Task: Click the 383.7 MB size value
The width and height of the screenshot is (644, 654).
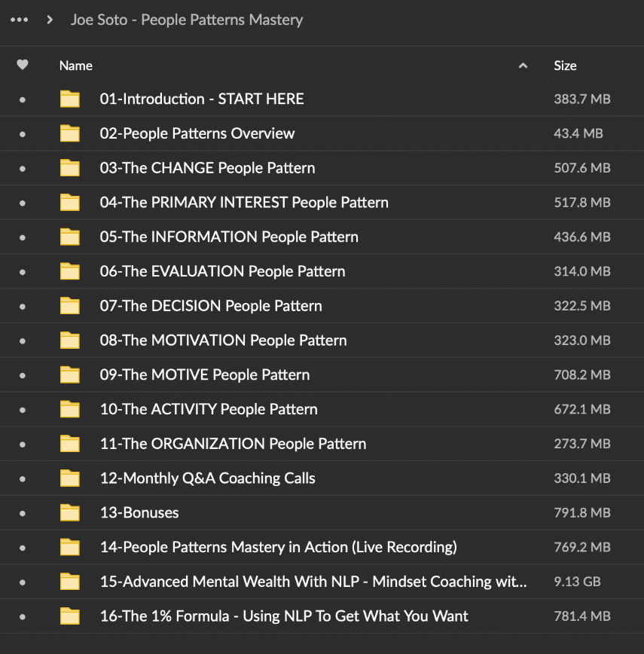Action: click(582, 99)
